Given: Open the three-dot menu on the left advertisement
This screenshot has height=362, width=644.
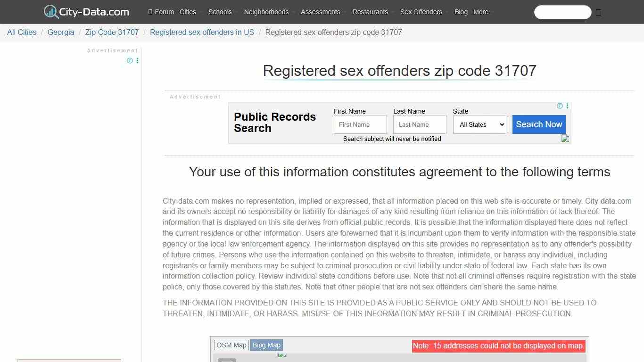Looking at the screenshot, I should tap(137, 61).
